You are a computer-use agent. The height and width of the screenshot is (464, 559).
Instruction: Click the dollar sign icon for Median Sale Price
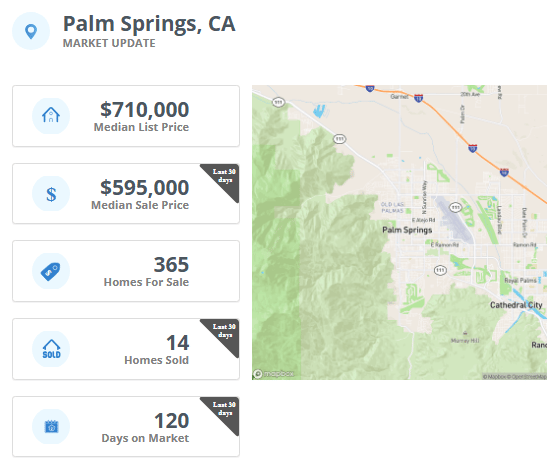tap(51, 194)
